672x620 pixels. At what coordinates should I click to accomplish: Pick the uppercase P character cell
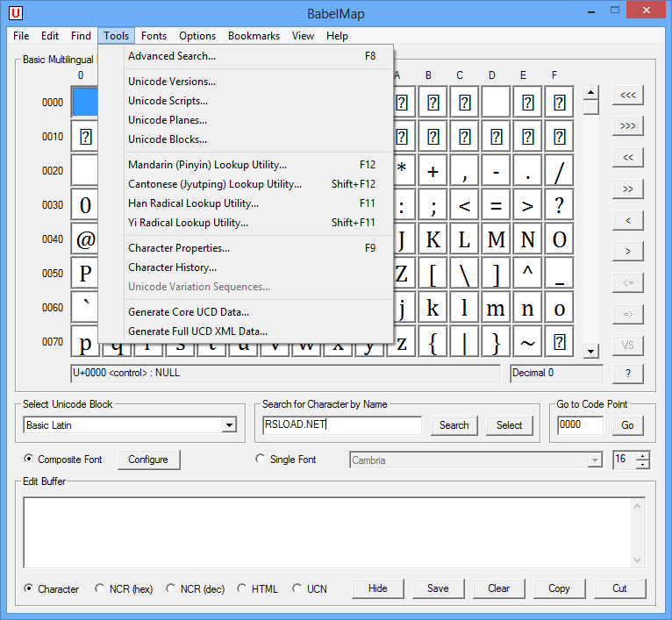pos(85,274)
